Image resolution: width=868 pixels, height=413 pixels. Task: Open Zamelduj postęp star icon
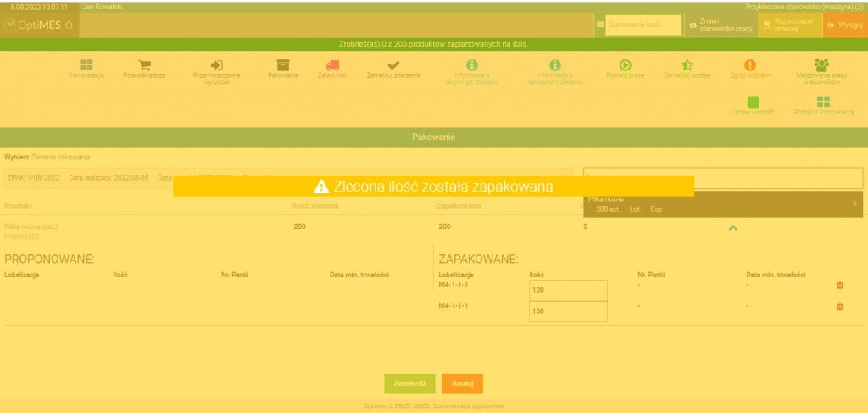point(687,64)
